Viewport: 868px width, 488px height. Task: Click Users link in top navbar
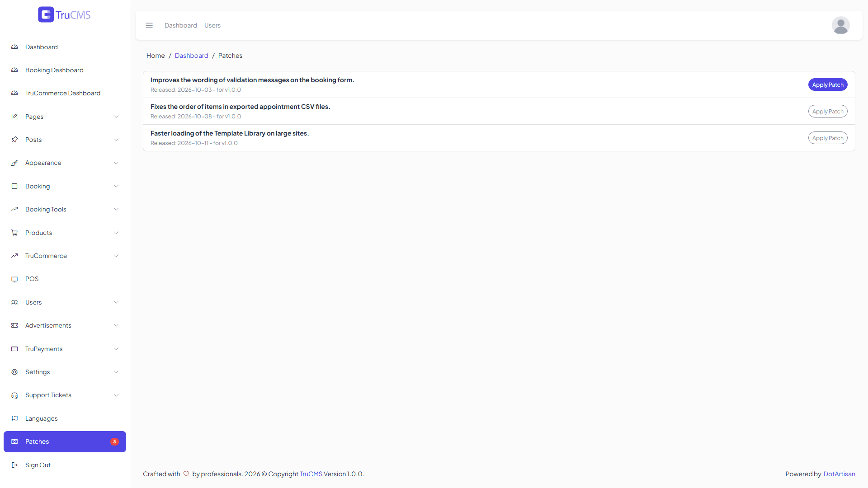(x=212, y=25)
